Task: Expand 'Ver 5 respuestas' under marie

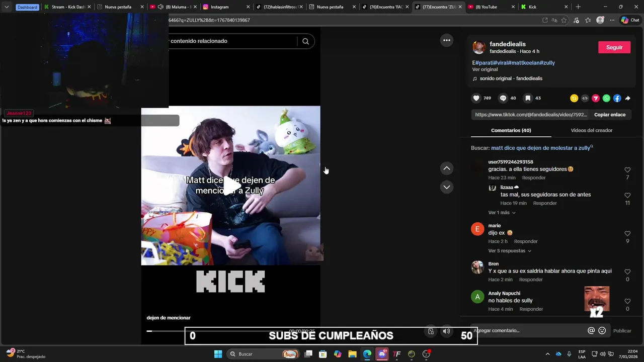Action: coord(510,251)
